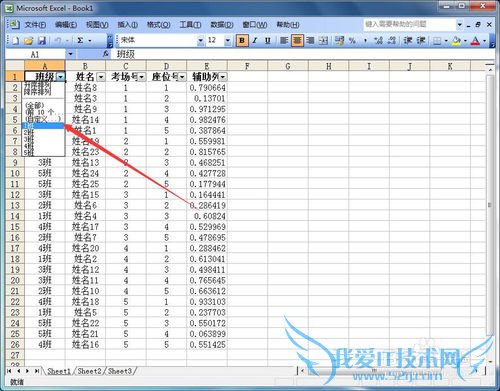500x391 pixels.
Task: Click the fx Insert Function button
Action: coord(106,54)
